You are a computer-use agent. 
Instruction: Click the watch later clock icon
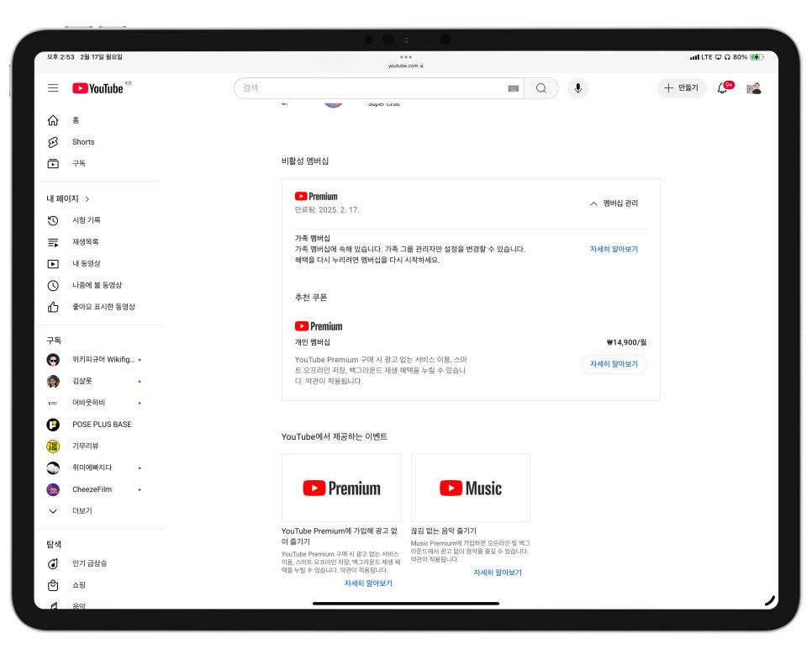coord(53,286)
